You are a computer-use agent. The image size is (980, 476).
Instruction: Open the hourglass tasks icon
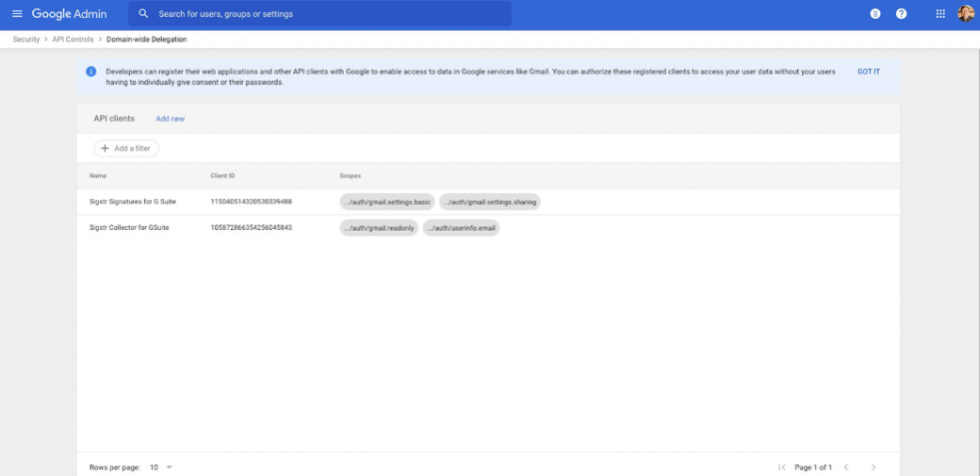click(x=875, y=14)
